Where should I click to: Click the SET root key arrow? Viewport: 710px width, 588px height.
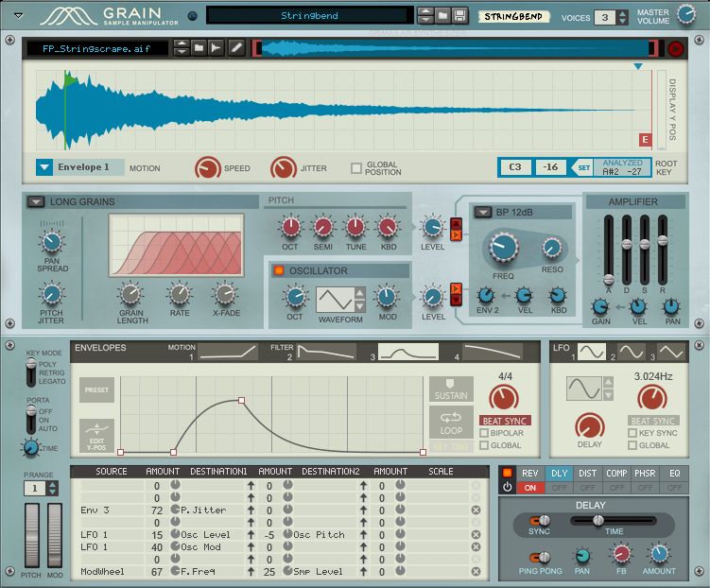coord(581,167)
